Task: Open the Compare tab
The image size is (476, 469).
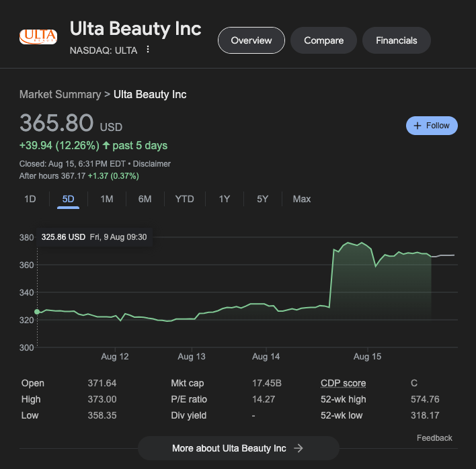Action: pyautogui.click(x=323, y=40)
